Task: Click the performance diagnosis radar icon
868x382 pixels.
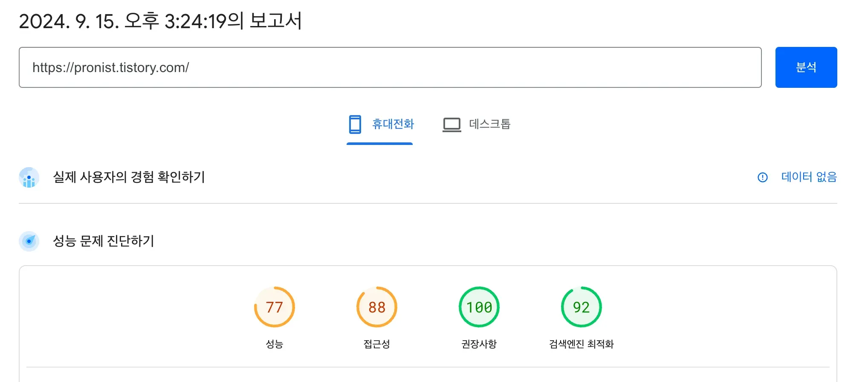Action: [29, 241]
